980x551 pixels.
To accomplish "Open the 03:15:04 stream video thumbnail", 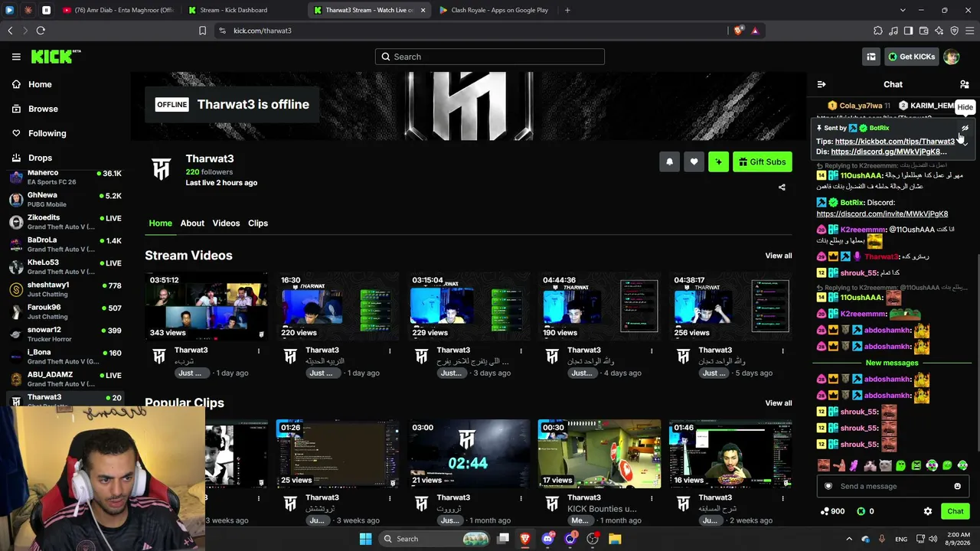I will 469,305.
